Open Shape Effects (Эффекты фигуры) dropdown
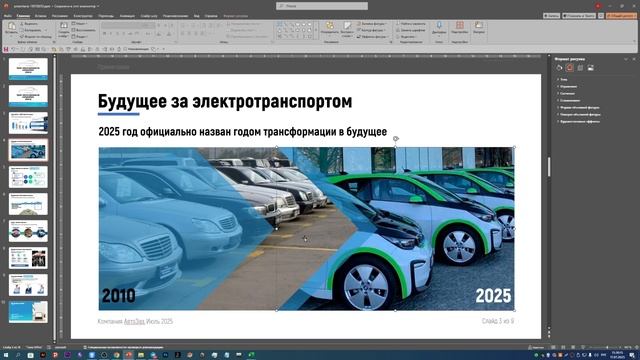 373,36
